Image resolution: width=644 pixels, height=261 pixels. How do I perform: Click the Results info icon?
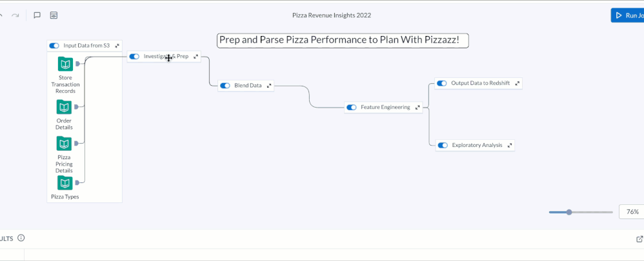click(x=21, y=238)
